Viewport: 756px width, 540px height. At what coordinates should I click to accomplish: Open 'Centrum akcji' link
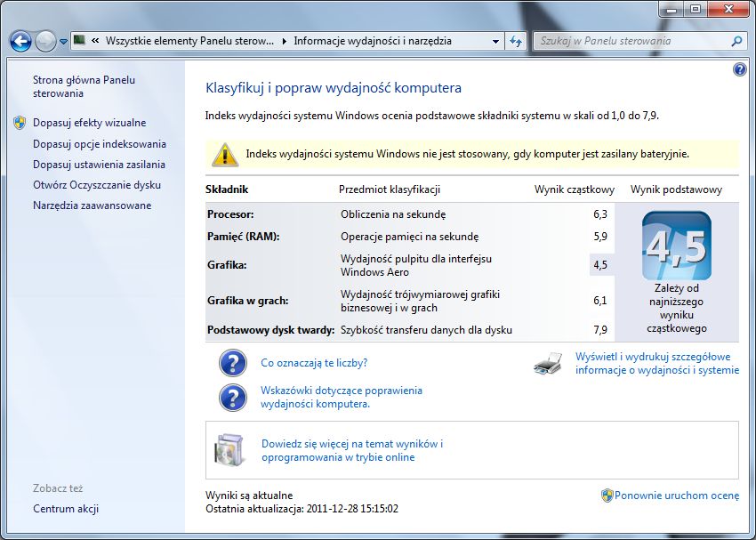(x=66, y=509)
